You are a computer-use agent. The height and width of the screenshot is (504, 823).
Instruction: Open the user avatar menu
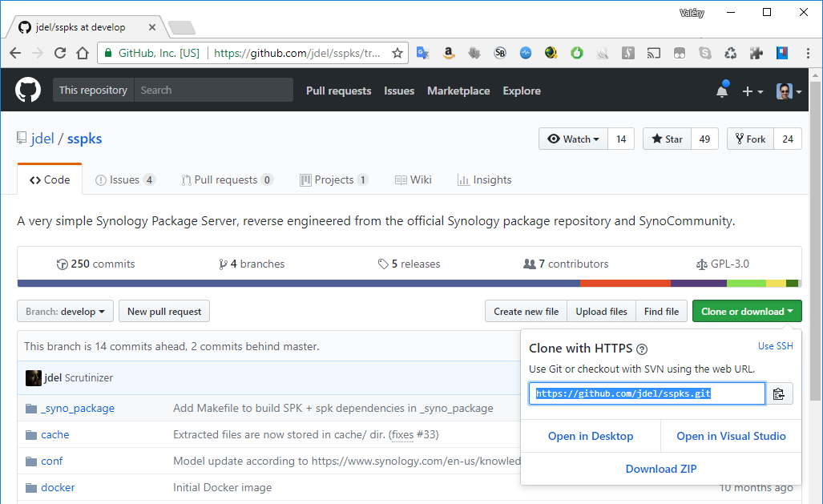point(789,91)
